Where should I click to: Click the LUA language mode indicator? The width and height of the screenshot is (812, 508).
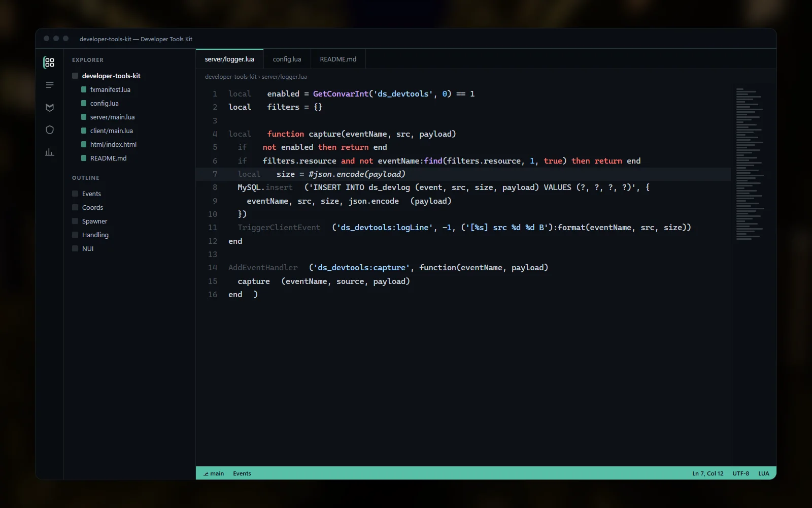tap(764, 473)
